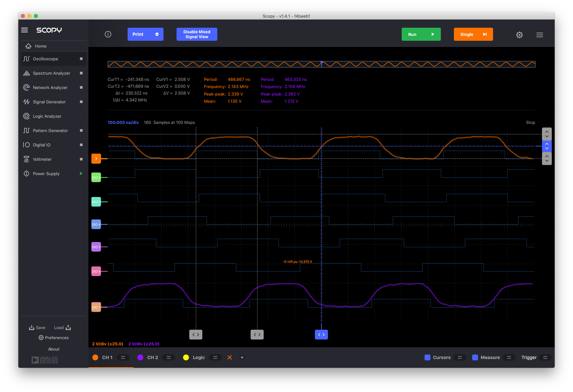Select the orange CH1 offset handle

pyautogui.click(x=96, y=158)
